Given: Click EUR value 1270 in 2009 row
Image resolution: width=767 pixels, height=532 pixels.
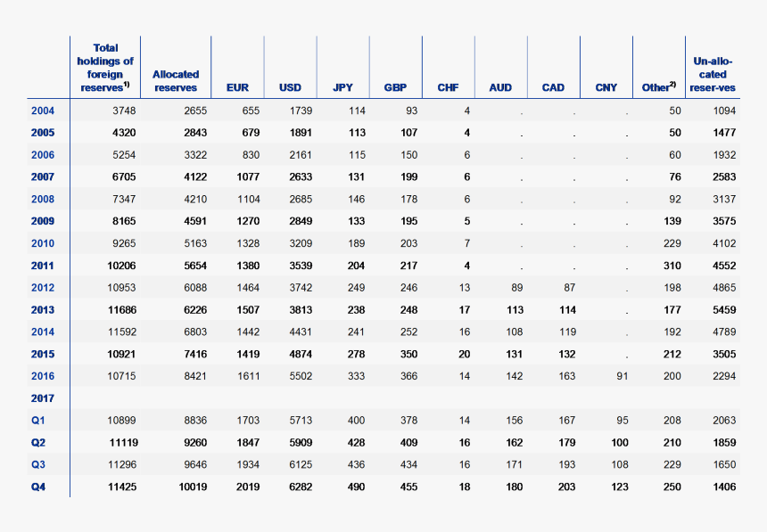Looking at the screenshot, I should click(x=248, y=221).
